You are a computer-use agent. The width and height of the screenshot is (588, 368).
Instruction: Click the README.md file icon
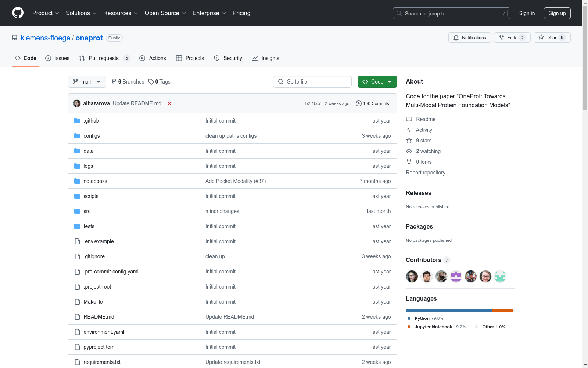pos(77,317)
